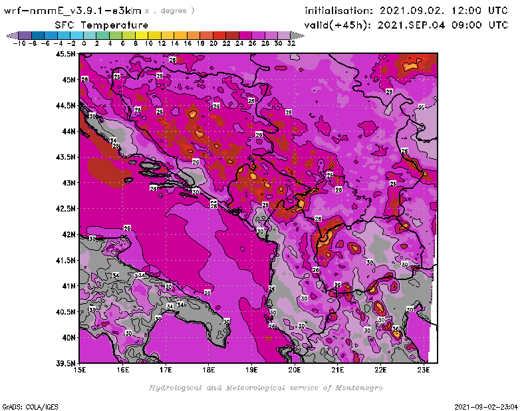Viewport: 532px width, 411px height.
Task: Click the 'Hydrological and Meteorological service of Montenegro' caption
Action: [x=265, y=388]
